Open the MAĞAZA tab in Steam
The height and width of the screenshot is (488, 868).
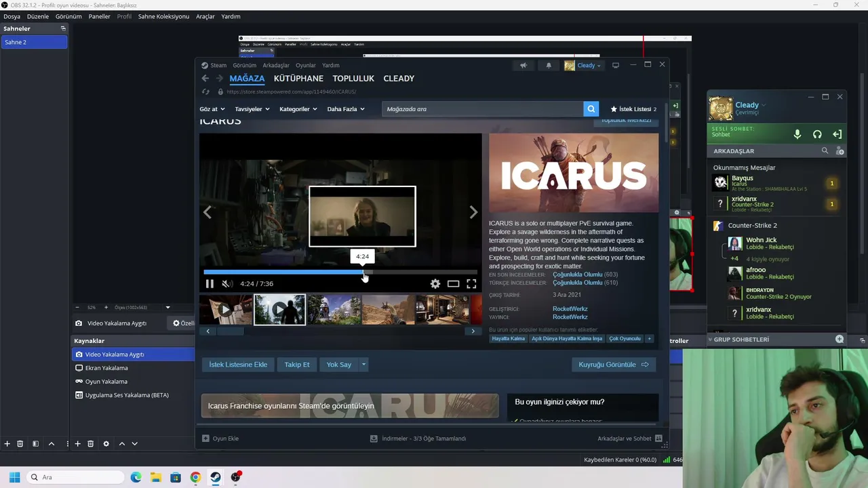click(x=247, y=79)
